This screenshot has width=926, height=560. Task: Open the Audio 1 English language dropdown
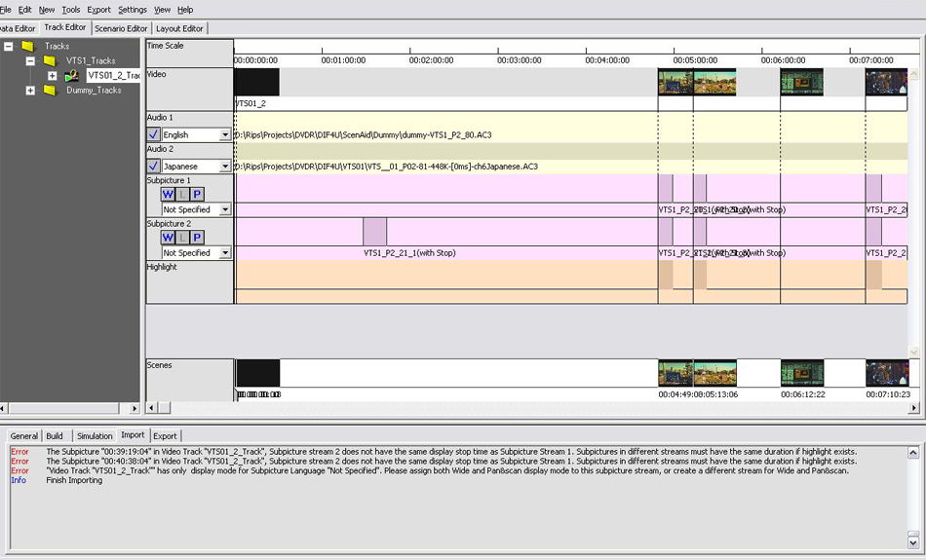click(x=225, y=135)
